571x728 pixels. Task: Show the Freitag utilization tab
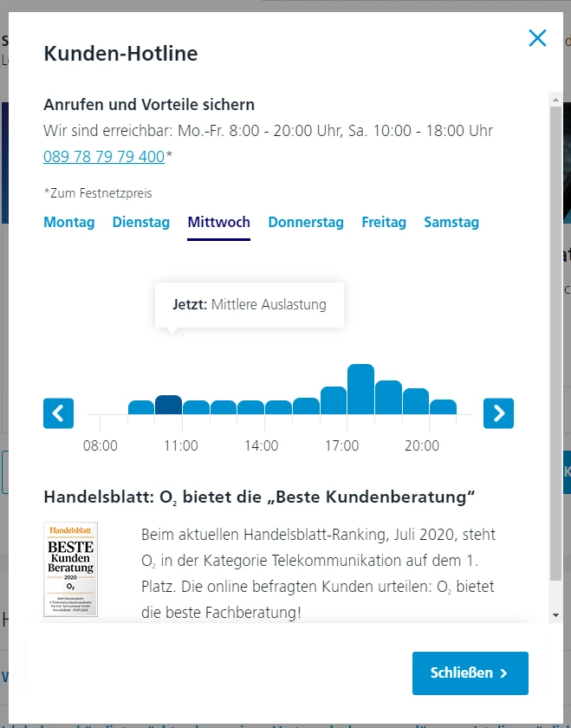point(384,223)
